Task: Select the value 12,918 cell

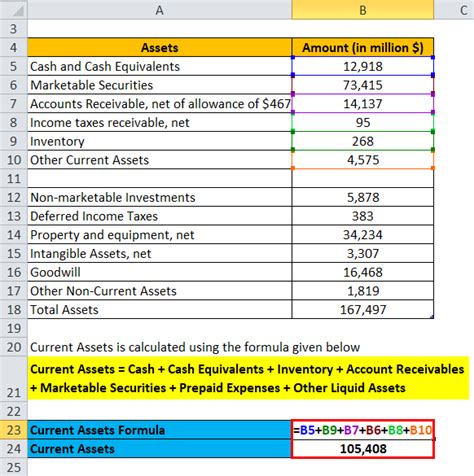Action: tap(363, 66)
